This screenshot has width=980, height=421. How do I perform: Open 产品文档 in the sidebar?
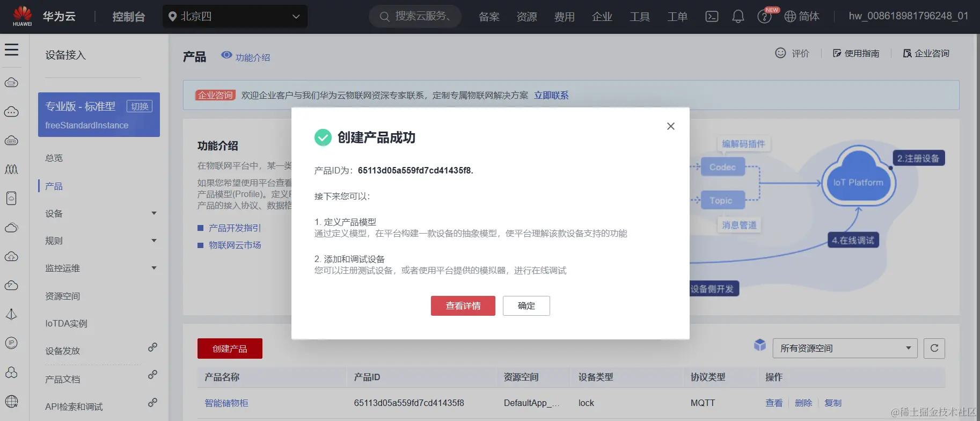[62, 379]
